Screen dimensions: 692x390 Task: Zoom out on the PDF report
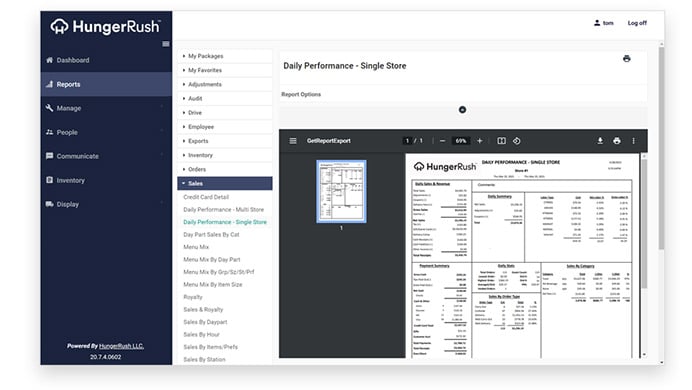(x=442, y=141)
